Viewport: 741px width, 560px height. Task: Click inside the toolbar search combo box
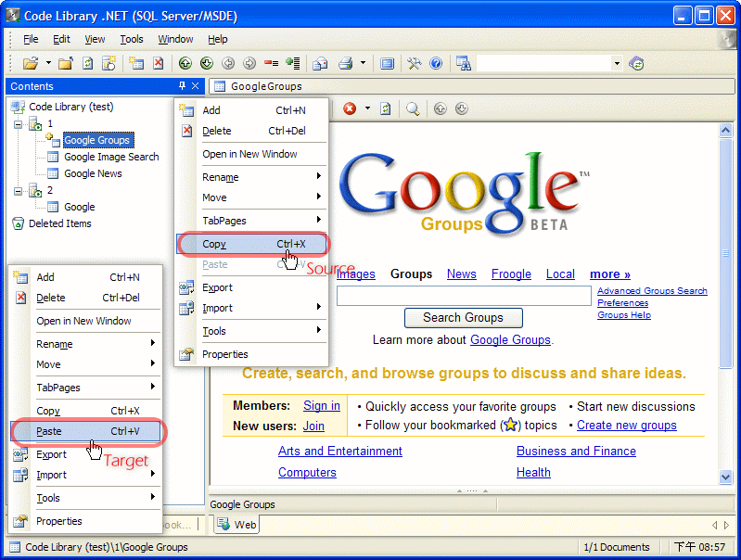[x=544, y=63]
